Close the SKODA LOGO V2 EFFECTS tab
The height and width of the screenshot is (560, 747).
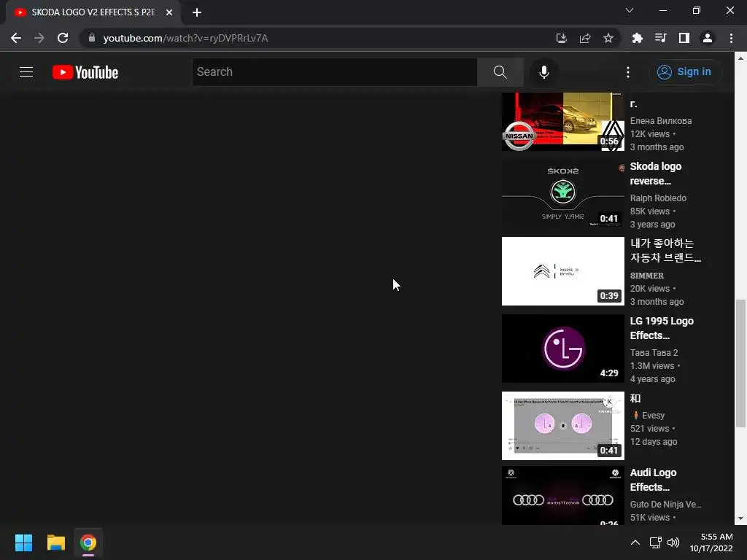[169, 12]
